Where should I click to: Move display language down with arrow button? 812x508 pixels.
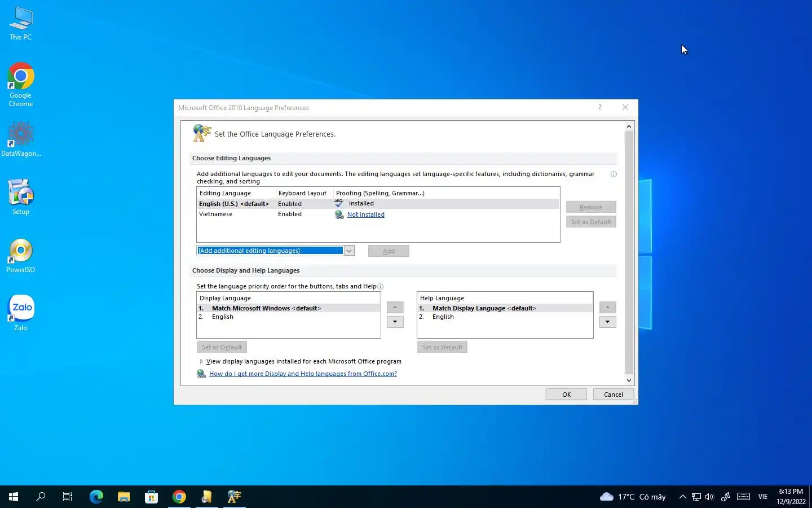(x=395, y=322)
